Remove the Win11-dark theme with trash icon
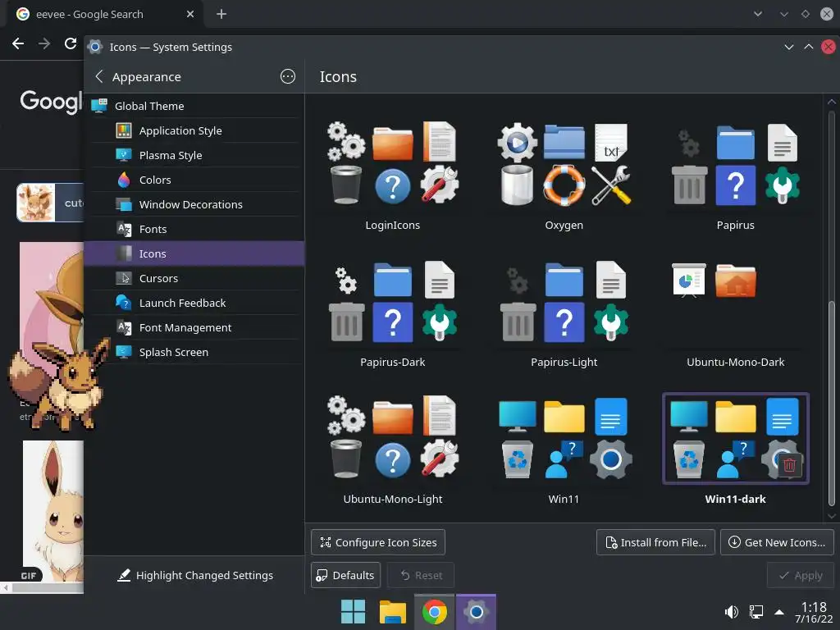The width and height of the screenshot is (840, 630). tap(789, 465)
